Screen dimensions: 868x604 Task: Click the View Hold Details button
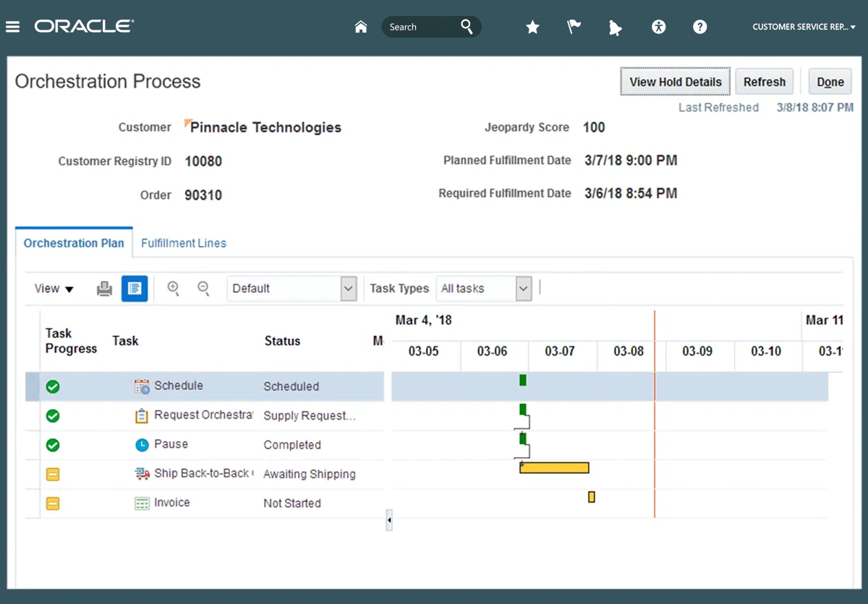675,82
